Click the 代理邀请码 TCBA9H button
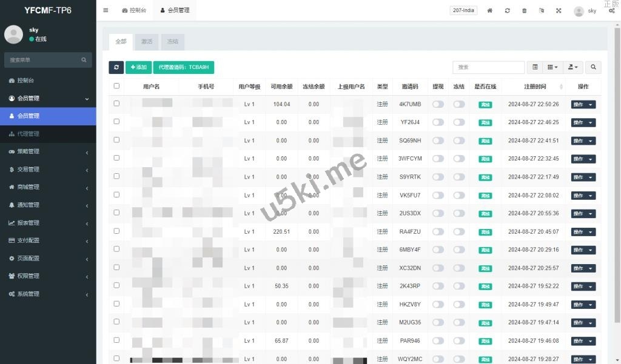The height and width of the screenshot is (364, 621). point(184,67)
